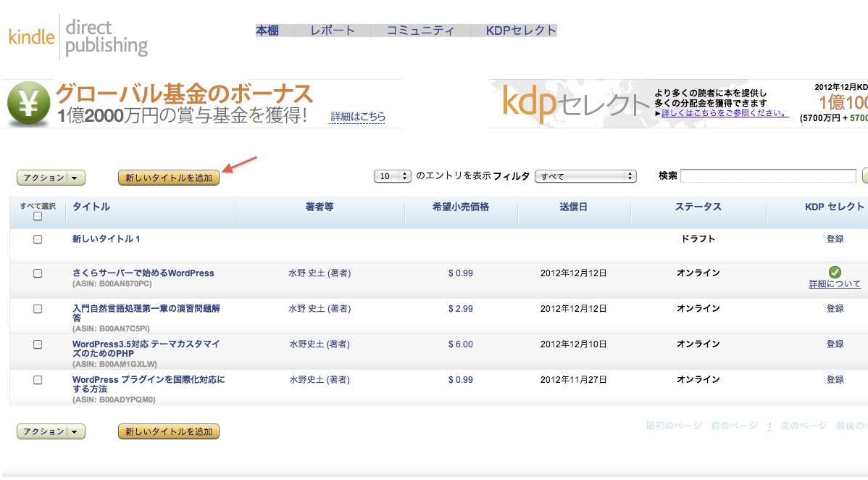Click the Kindle Direct Publishing logo
The image size is (868, 480).
coord(78,36)
